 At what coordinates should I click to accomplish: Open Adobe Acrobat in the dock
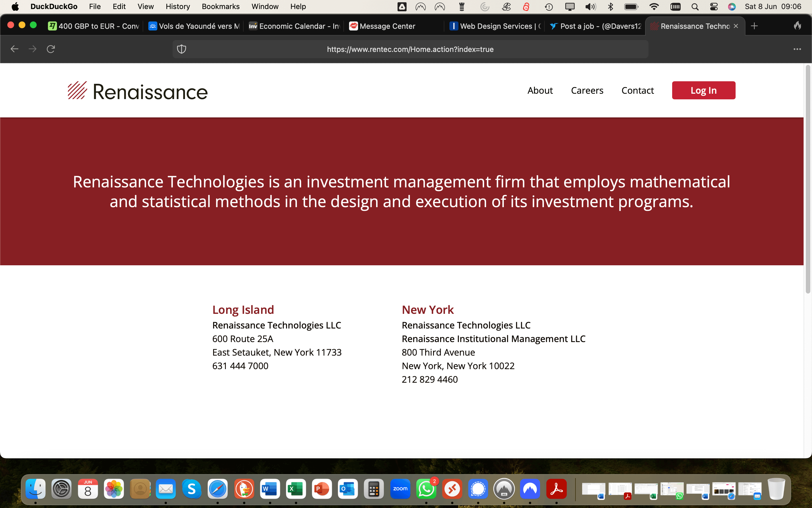pyautogui.click(x=556, y=489)
